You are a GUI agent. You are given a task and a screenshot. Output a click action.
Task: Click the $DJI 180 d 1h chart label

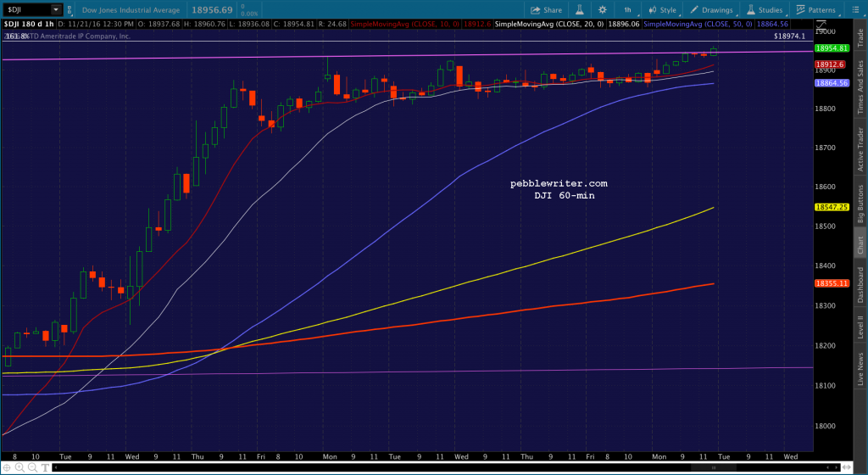point(30,24)
